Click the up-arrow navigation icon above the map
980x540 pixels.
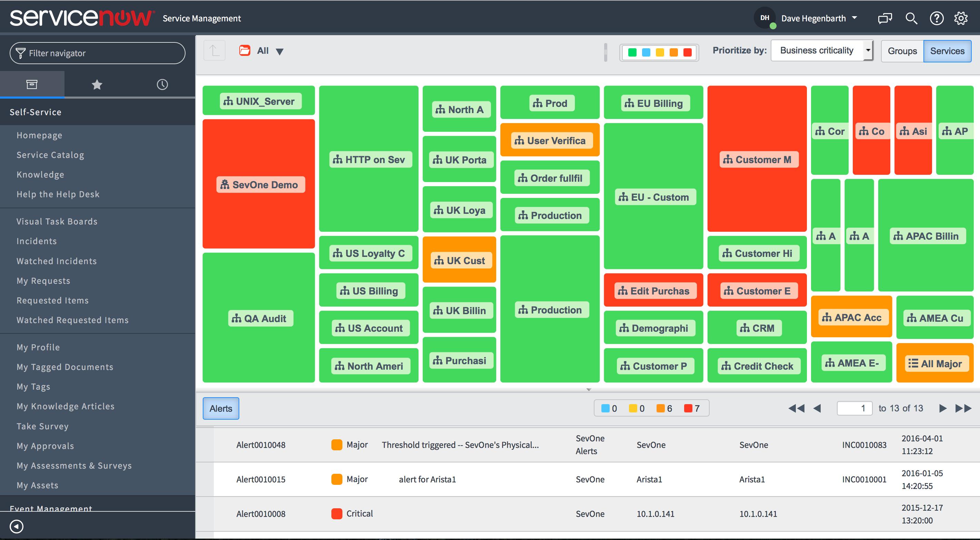[x=214, y=50]
